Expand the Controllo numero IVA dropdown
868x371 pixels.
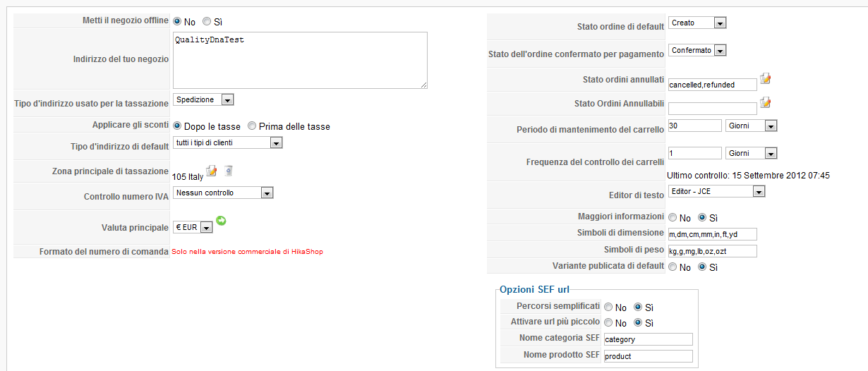coord(223,193)
